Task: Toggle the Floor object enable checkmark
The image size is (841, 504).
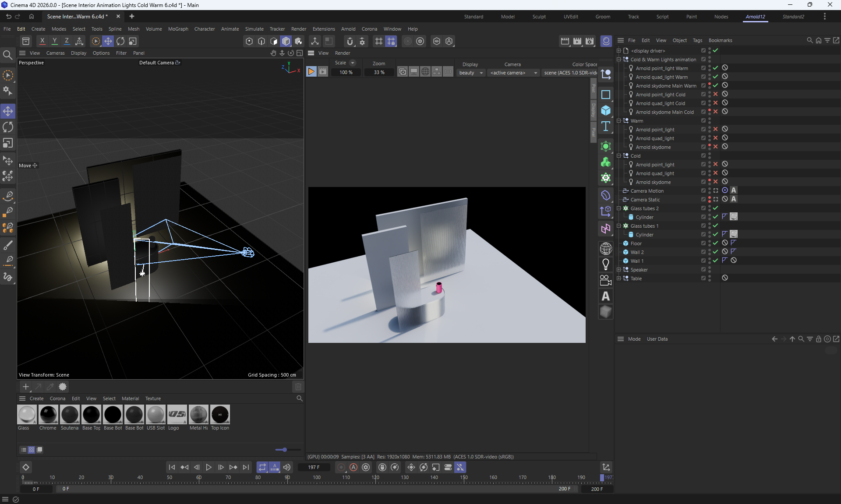Action: pyautogui.click(x=715, y=243)
